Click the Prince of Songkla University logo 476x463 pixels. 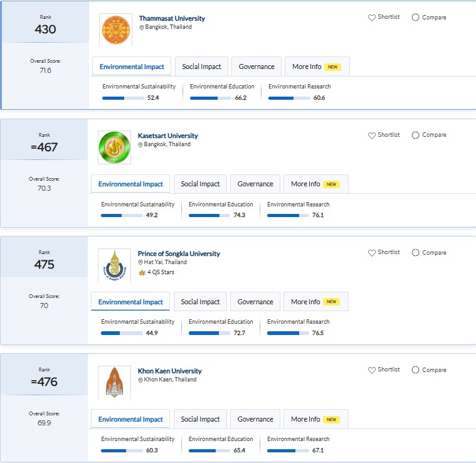pyautogui.click(x=114, y=265)
